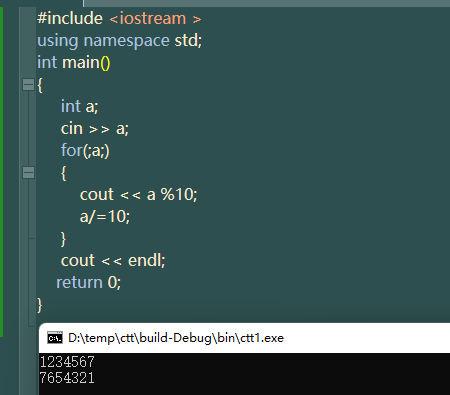Place cursor at int a declaration

click(x=79, y=106)
